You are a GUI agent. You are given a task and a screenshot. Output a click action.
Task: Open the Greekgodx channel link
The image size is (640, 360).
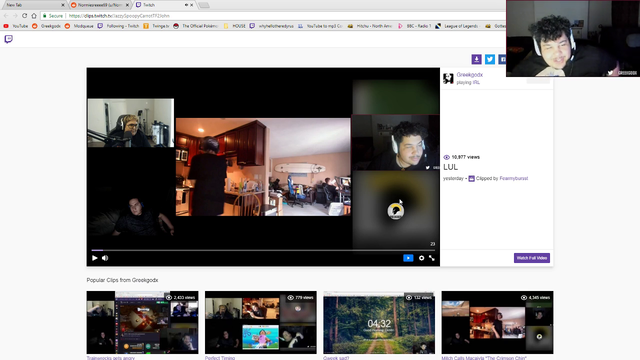click(469, 75)
